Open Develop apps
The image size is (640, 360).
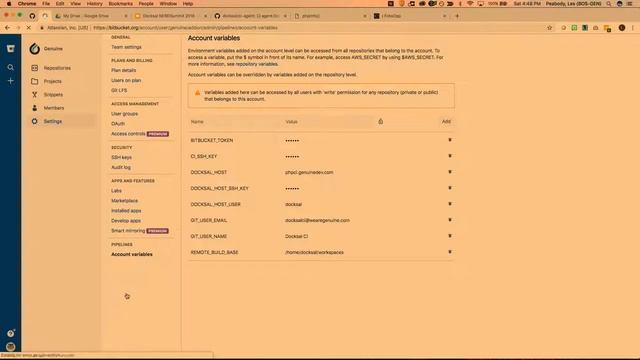pos(126,221)
